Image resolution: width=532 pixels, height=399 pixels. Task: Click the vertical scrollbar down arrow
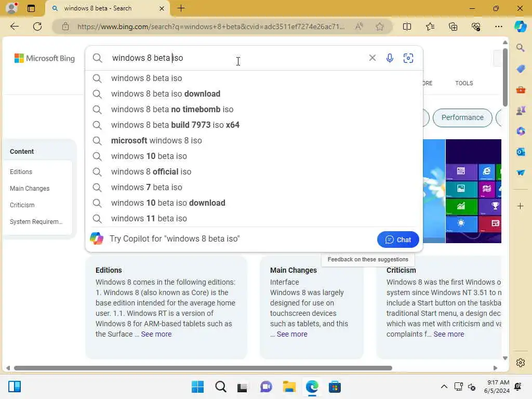click(x=505, y=358)
